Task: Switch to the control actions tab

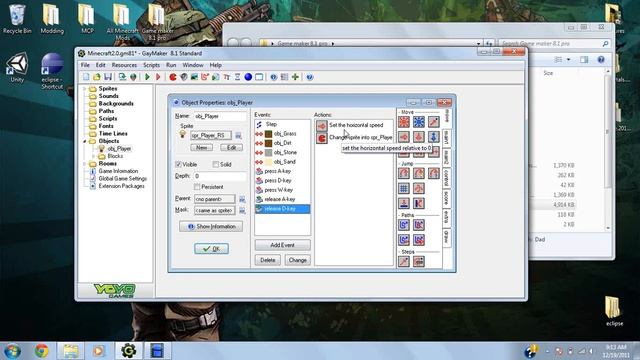Action: tap(447, 178)
